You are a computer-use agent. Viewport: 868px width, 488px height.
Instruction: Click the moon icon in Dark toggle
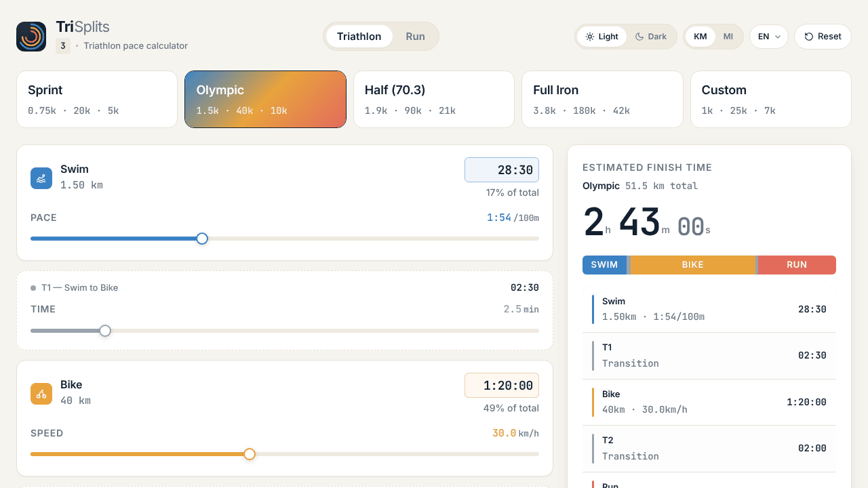[x=639, y=37]
